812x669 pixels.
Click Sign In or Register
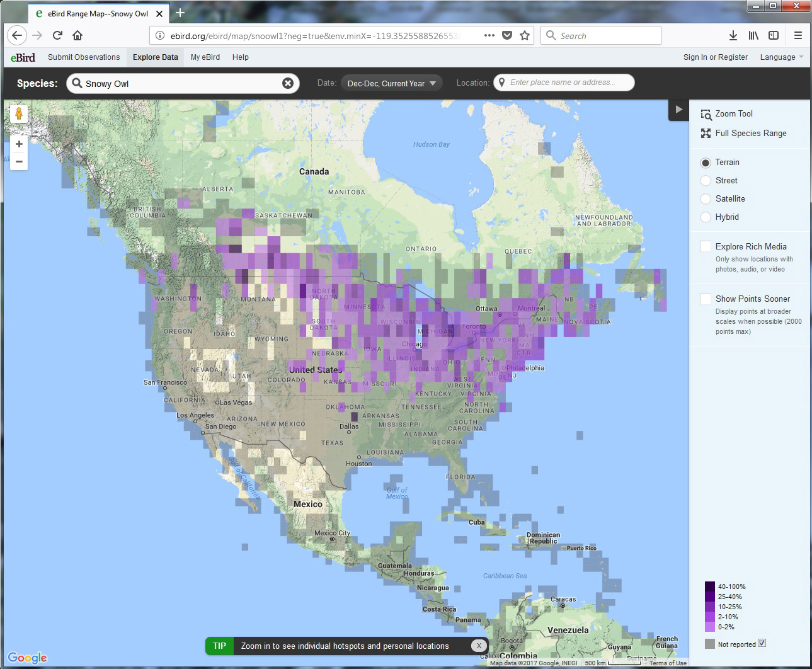[716, 57]
